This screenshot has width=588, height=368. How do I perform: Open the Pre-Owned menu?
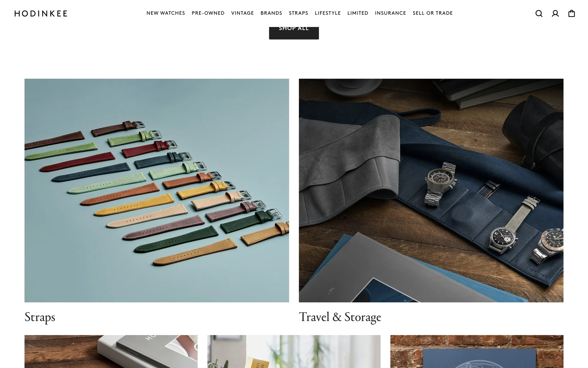tap(208, 13)
